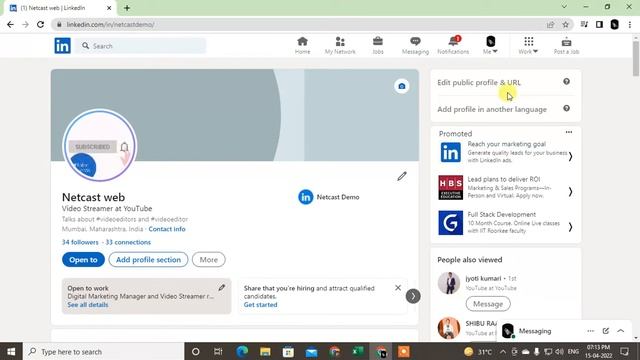The width and height of the screenshot is (640, 360).
Task: Open See all details link
Action: [88, 305]
